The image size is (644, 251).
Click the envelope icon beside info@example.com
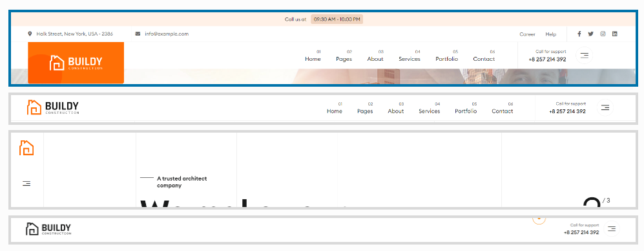138,34
